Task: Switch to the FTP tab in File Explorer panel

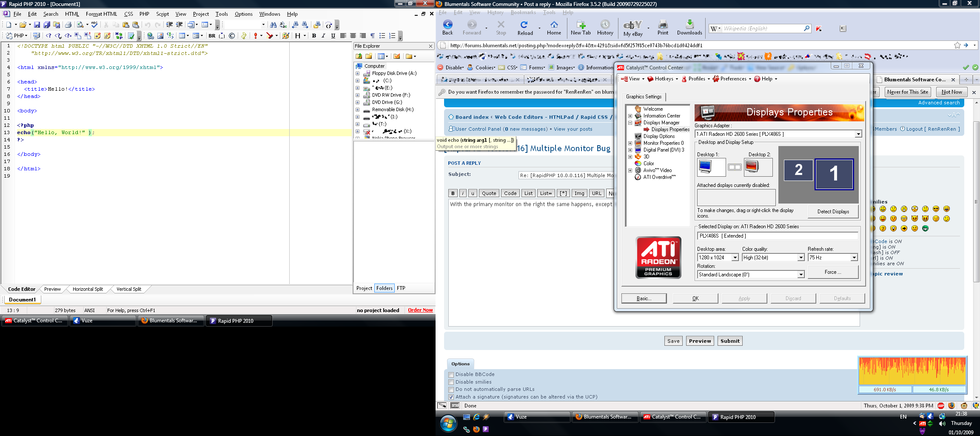Action: tap(401, 288)
